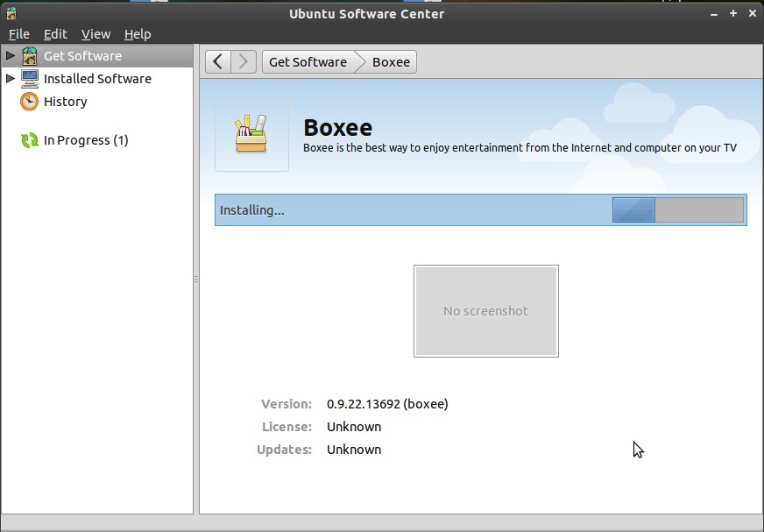Select Installed Software in the sidebar
Viewport: 764px width, 532px height.
(97, 79)
